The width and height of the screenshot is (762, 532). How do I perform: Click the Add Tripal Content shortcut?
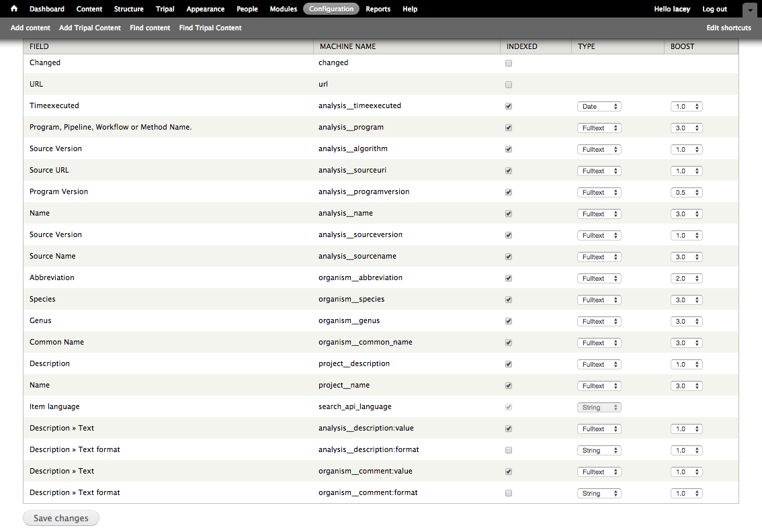(x=90, y=28)
